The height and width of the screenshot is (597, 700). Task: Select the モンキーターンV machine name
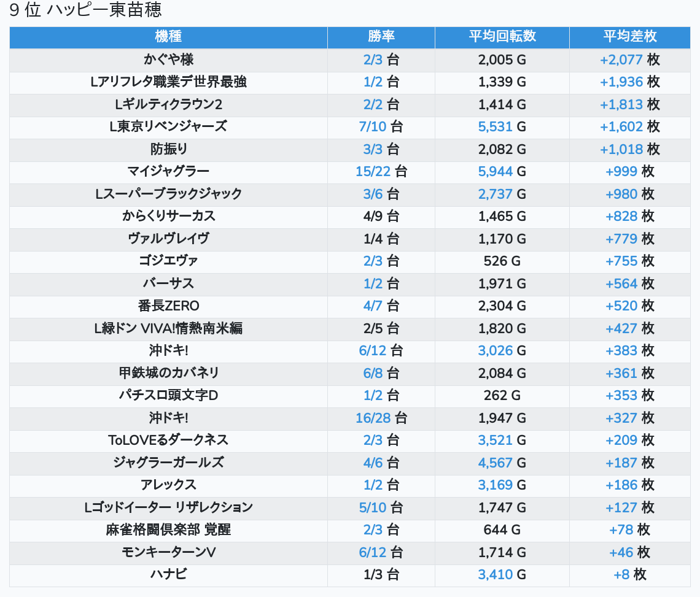(168, 553)
